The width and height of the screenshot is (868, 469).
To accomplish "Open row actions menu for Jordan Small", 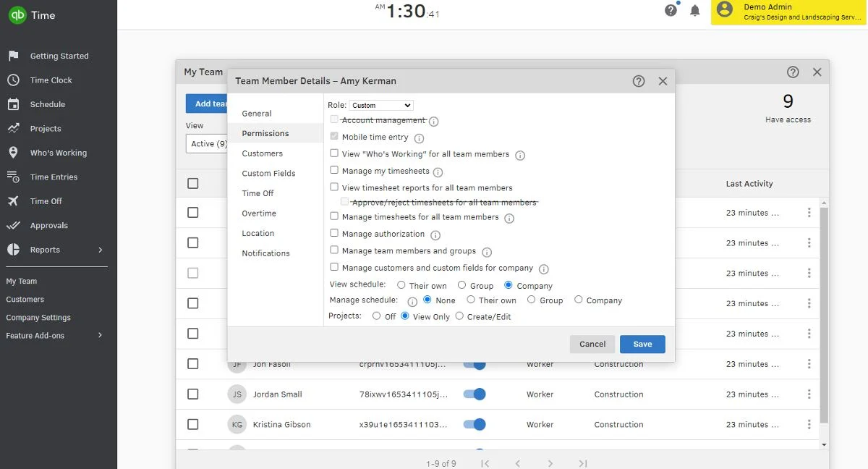I will [x=809, y=394].
